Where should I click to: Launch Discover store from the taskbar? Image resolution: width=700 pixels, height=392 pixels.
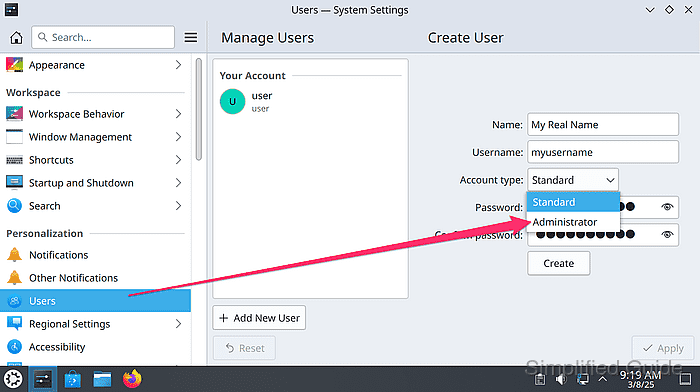72,380
